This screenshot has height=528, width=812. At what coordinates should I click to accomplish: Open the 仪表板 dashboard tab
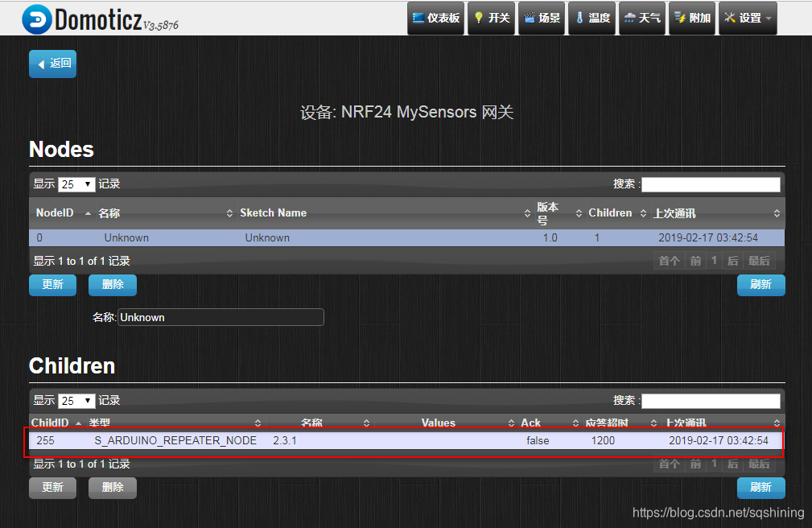click(x=436, y=19)
